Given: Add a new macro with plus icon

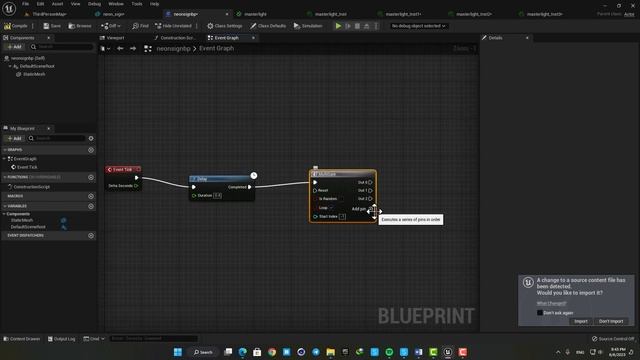Looking at the screenshot, I should pos(91,196).
